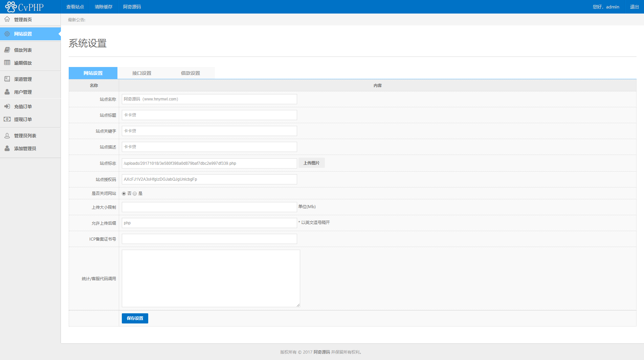
Task: Focus the 站点授权码 input field
Action: 209,179
